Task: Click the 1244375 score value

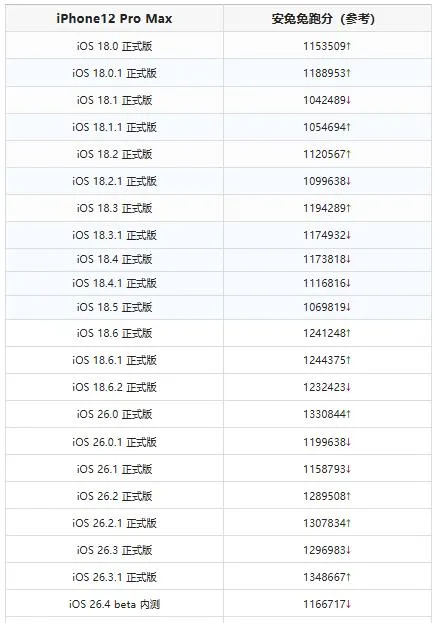Action: pos(327,360)
